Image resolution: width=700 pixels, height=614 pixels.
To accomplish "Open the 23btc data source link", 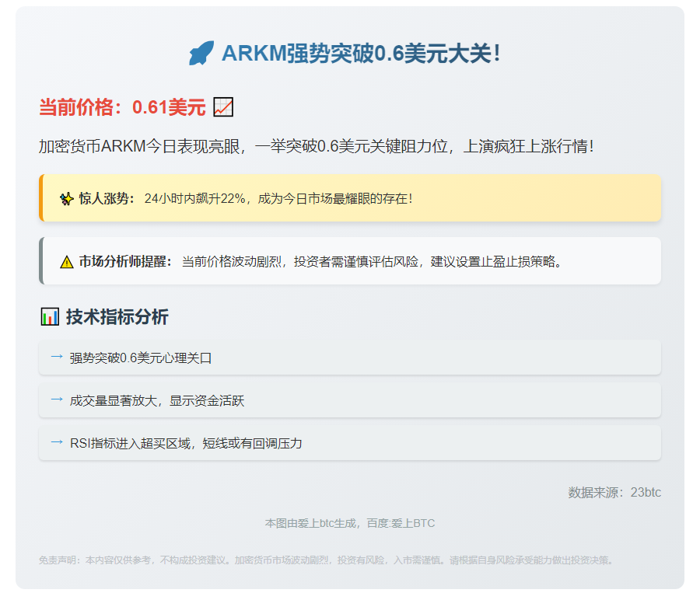I will coord(644,492).
